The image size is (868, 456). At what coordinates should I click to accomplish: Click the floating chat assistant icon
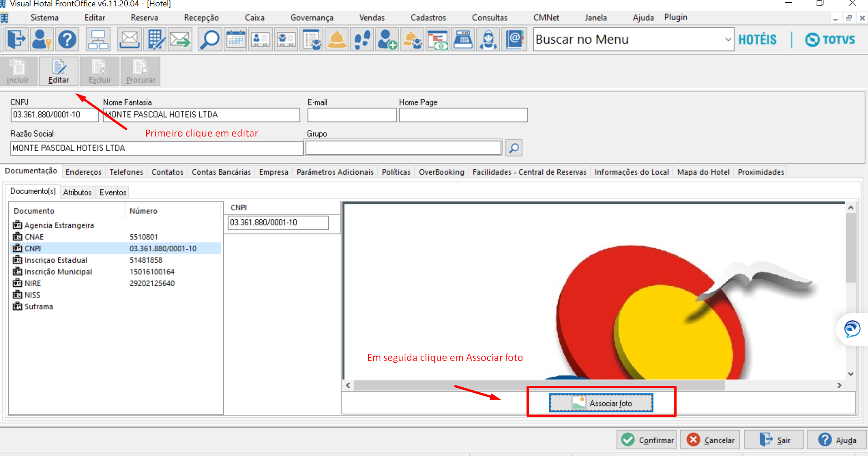tap(852, 329)
